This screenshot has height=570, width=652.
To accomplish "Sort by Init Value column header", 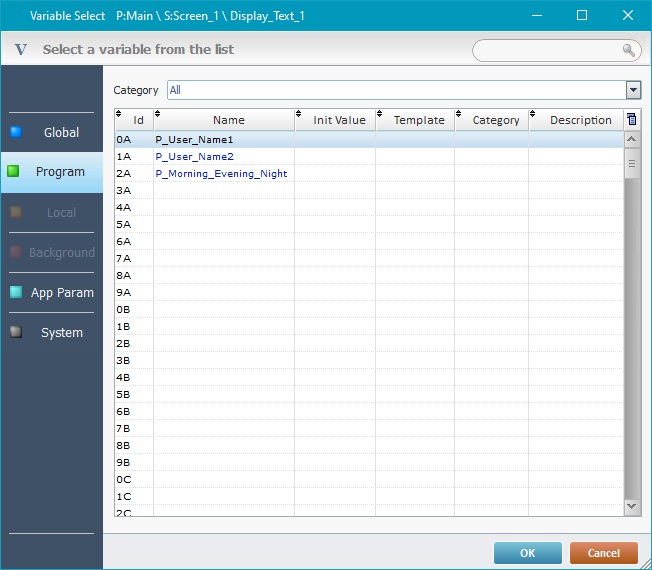I will [339, 120].
